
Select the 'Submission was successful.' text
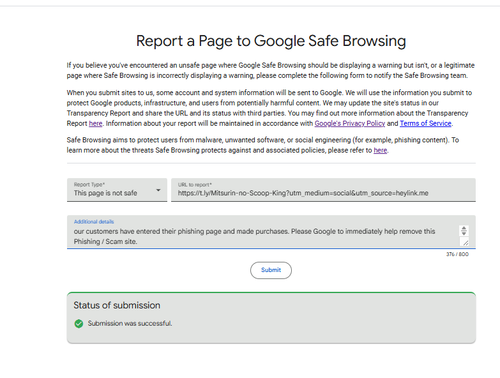130,323
